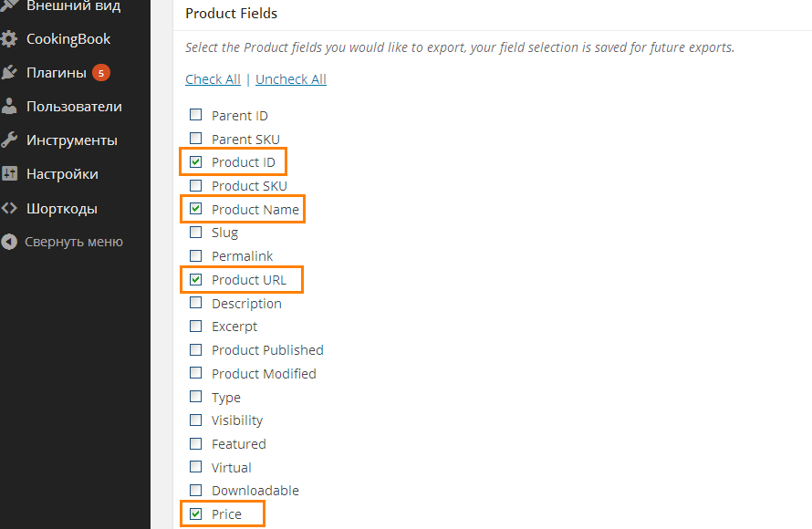
Task: Click the plugins update count badge
Action: (101, 73)
